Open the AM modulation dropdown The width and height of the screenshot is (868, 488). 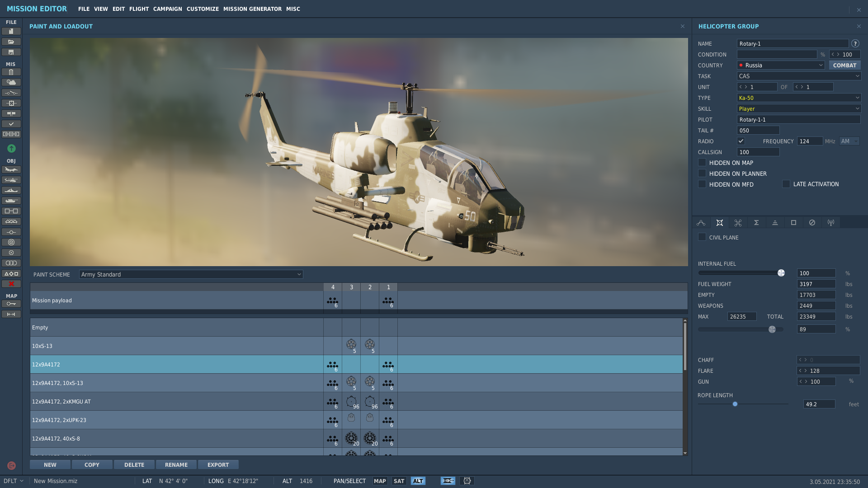[x=849, y=141]
